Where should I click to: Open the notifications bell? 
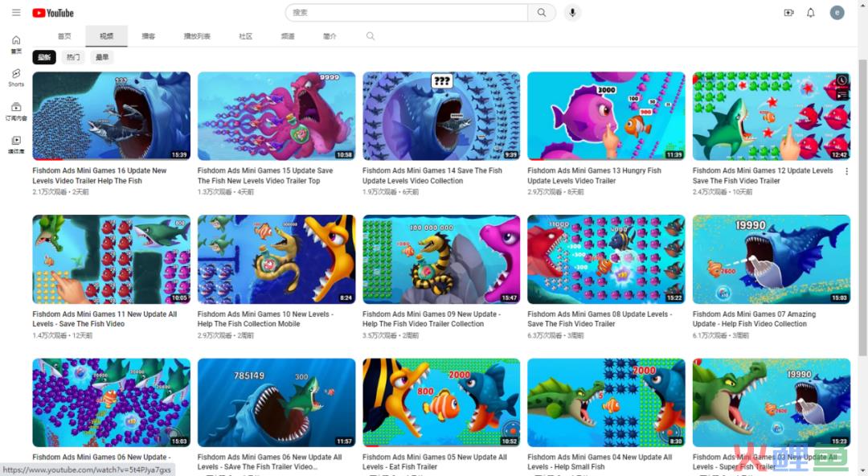pos(810,12)
